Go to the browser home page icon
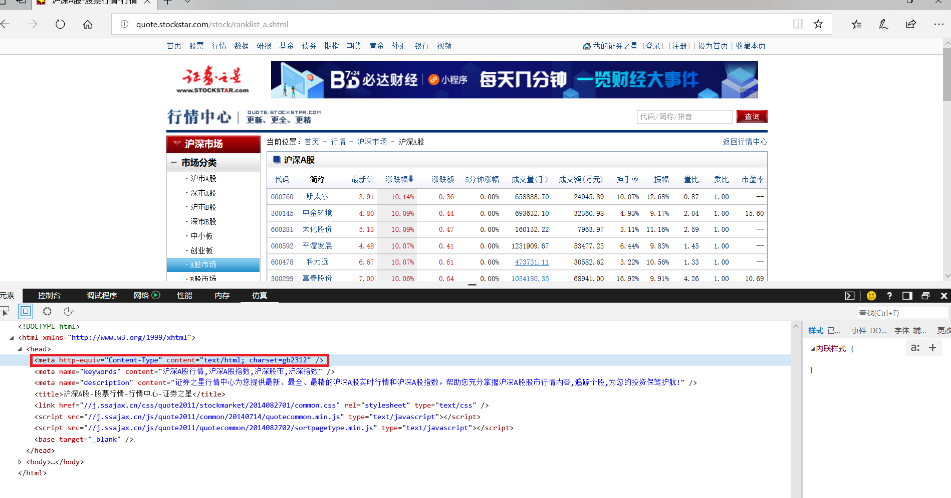 (88, 24)
